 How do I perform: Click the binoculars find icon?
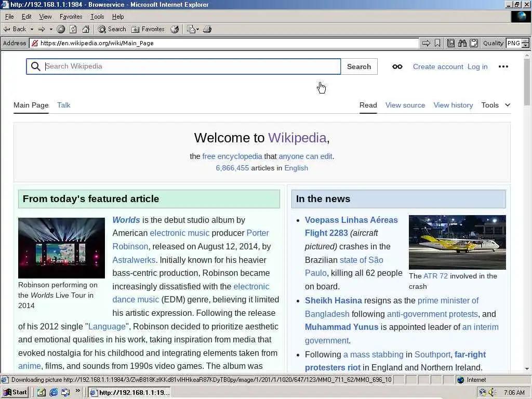(462, 43)
